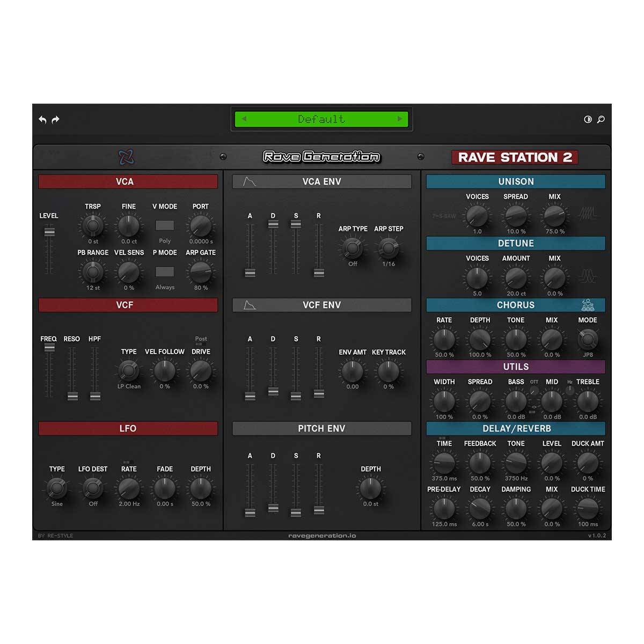
Task: Click the LFO FADE knob
Action: [x=165, y=488]
